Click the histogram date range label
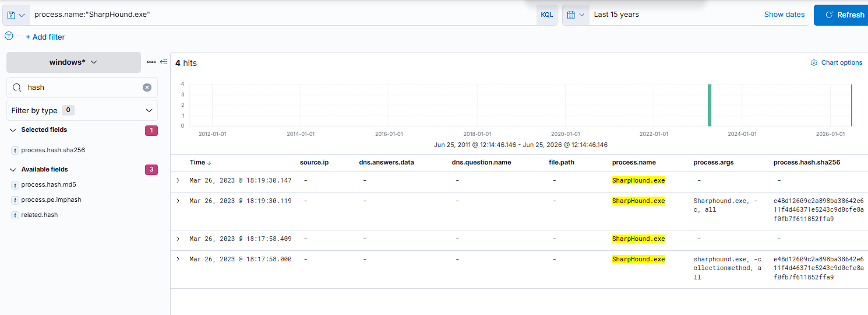This screenshot has width=868, height=315. [x=521, y=145]
